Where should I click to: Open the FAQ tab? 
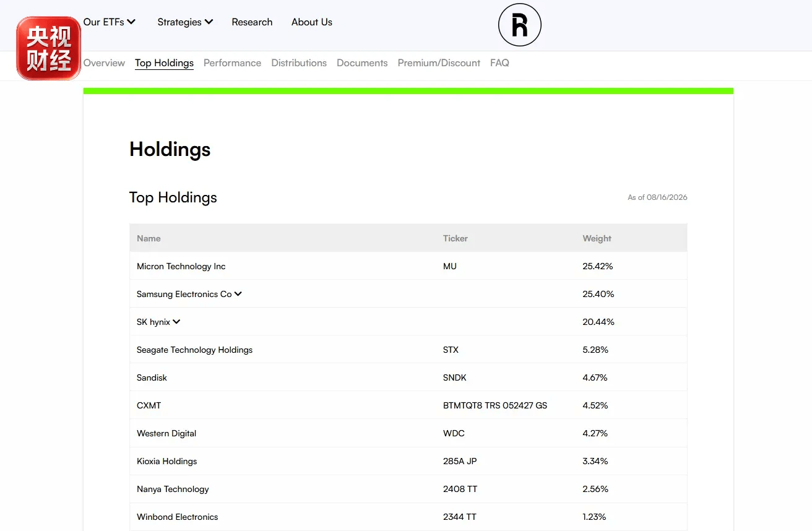pyautogui.click(x=499, y=63)
